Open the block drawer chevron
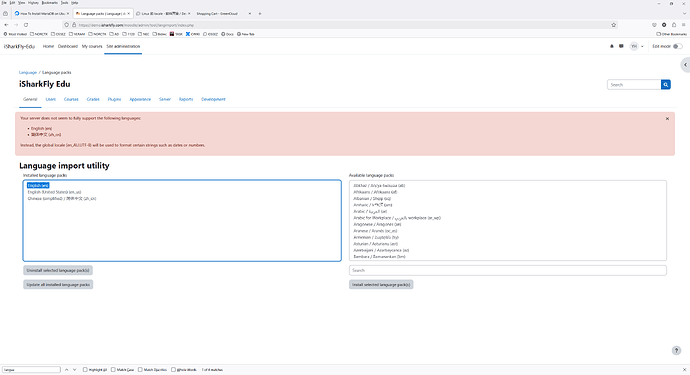The width and height of the screenshot is (690, 375). 685,65
